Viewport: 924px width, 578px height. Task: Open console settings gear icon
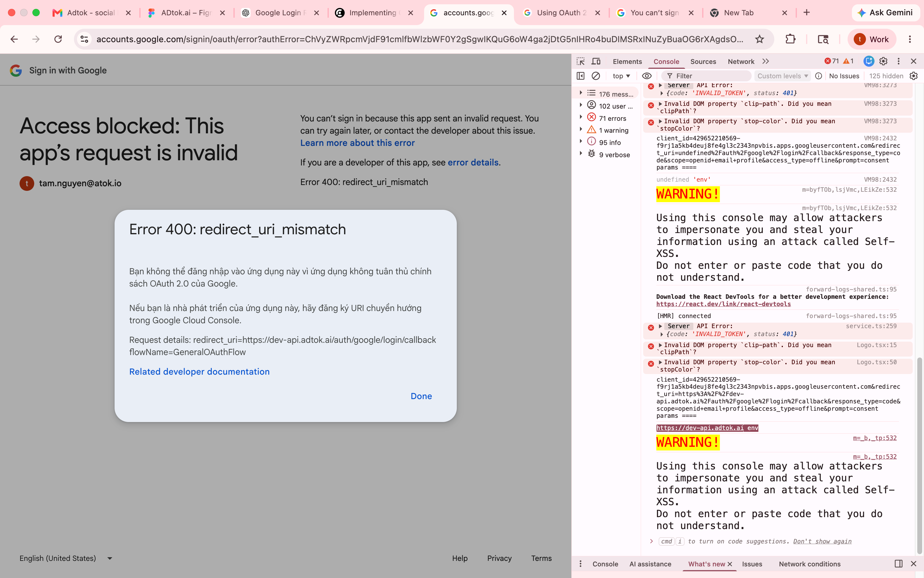click(x=914, y=76)
